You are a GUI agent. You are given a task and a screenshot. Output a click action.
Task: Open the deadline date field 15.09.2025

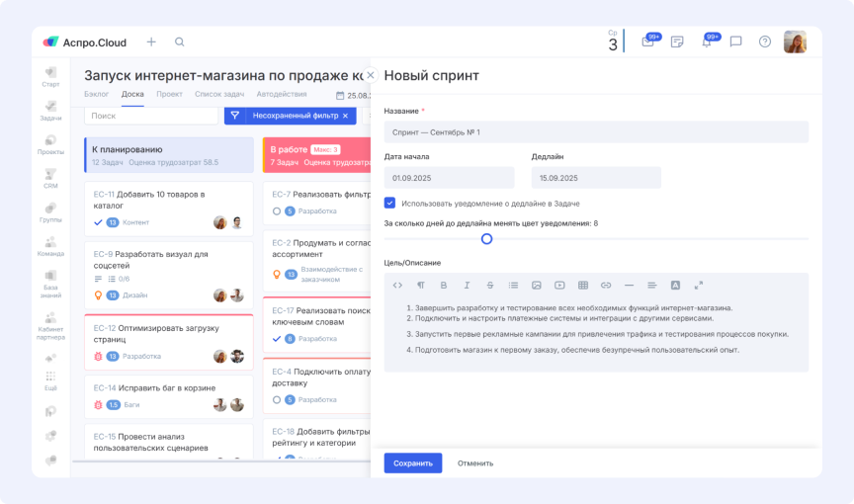(x=595, y=177)
